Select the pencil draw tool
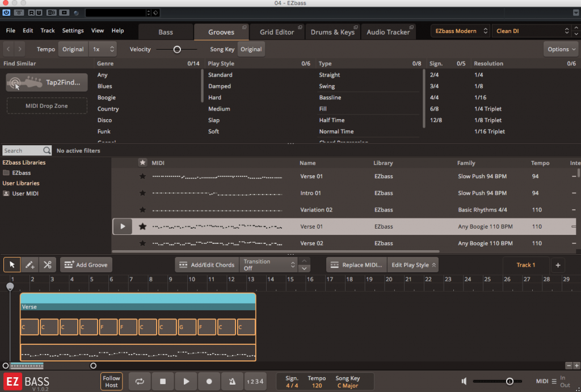 coord(30,264)
